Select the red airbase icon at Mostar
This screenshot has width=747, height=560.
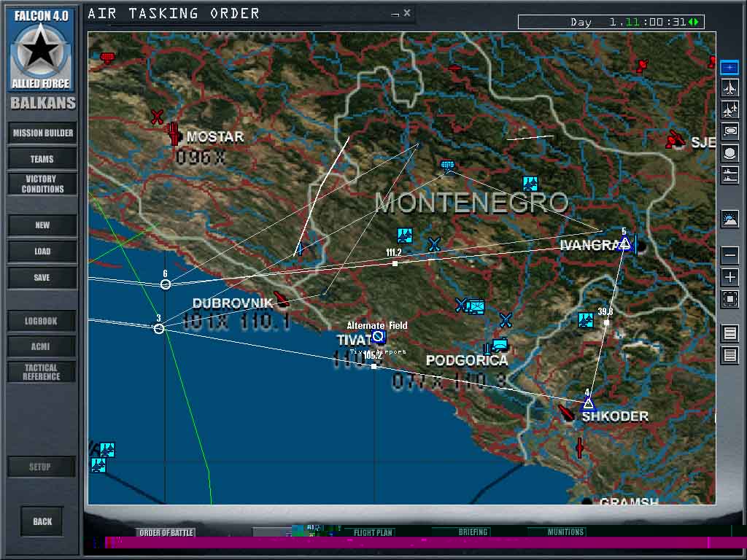pos(174,133)
